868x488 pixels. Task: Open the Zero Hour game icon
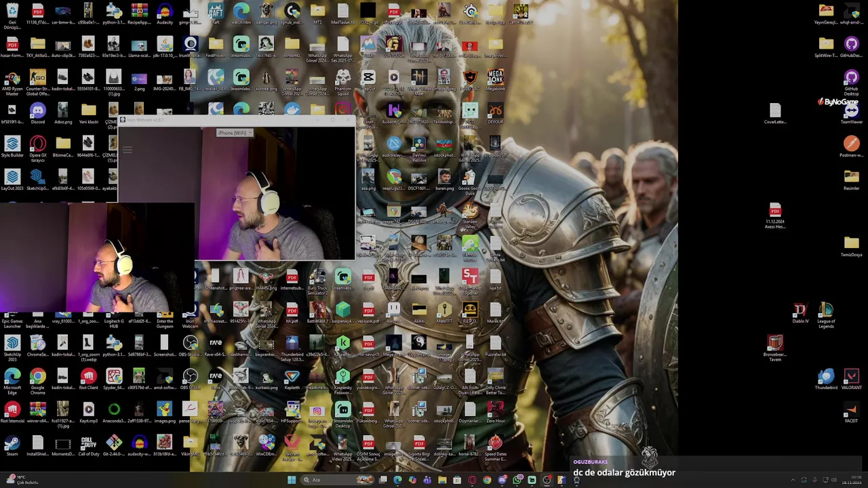click(496, 412)
